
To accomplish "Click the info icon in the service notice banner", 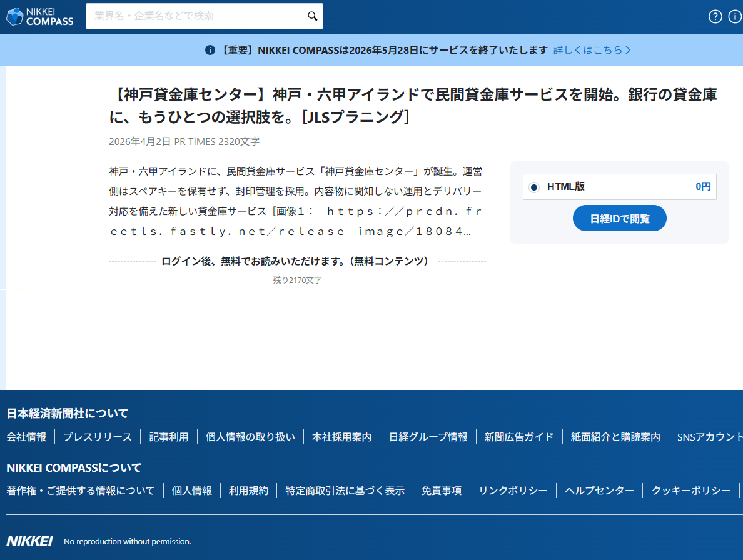I will [210, 49].
